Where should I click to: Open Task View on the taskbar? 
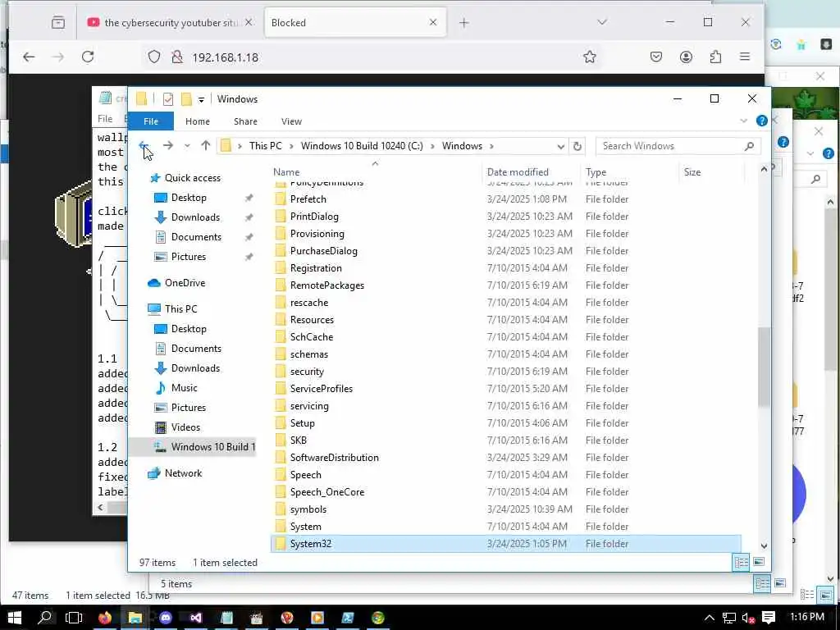73,618
